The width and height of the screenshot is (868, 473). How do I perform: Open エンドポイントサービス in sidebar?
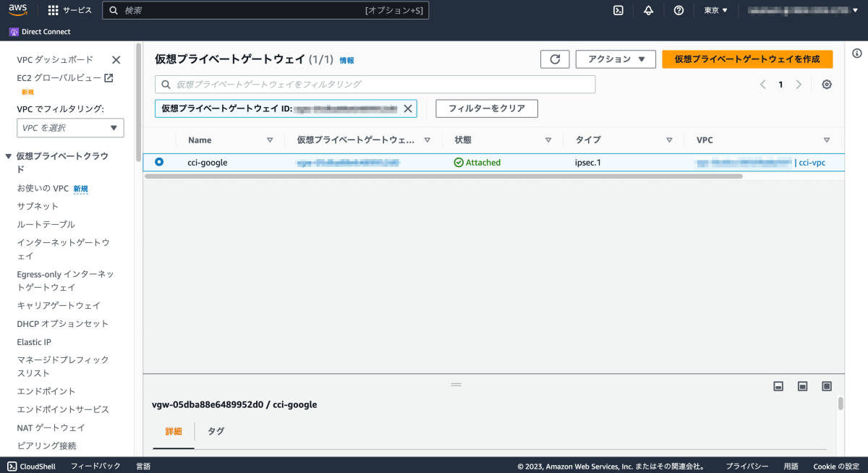[63, 409]
